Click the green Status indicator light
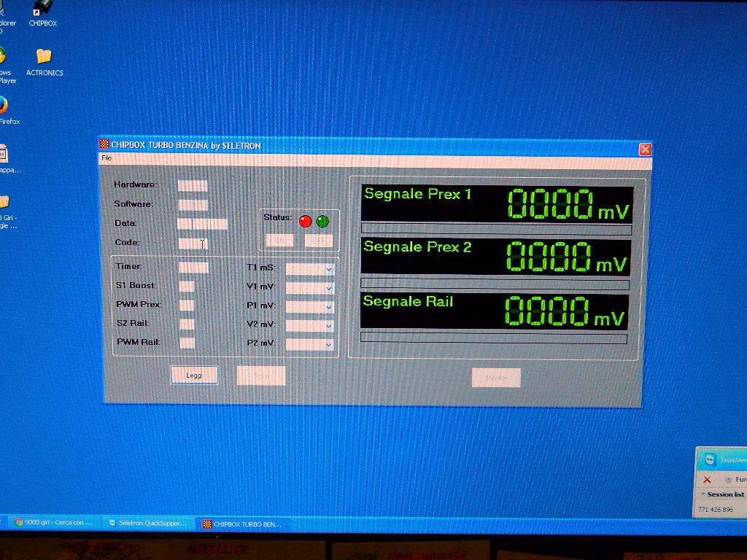This screenshot has height=560, width=747. click(322, 221)
